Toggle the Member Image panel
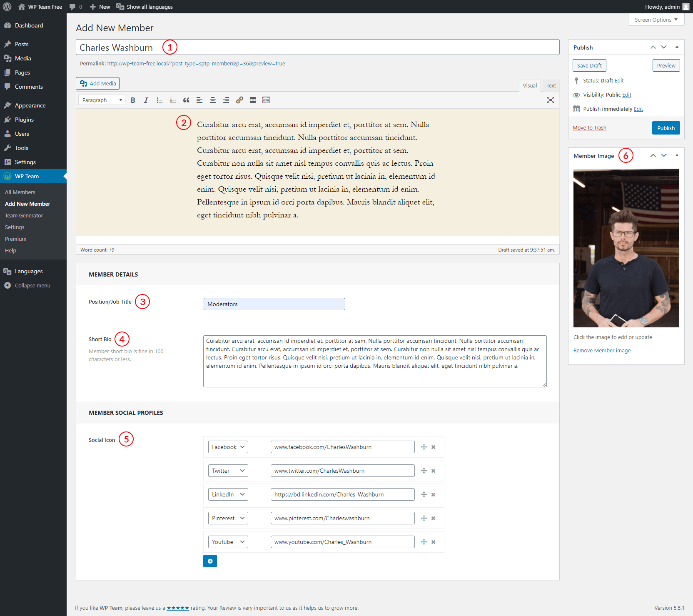This screenshot has height=616, width=693. [677, 155]
